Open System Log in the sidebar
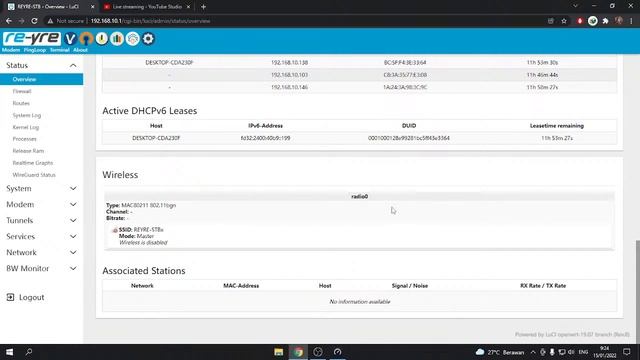This screenshot has height=360, width=640. (27, 116)
